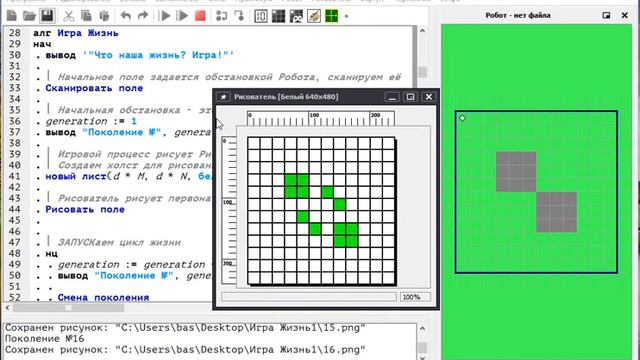Viewport: 640px width, 360px height.
Task: Click the 'новый лист' call on line 41
Action: tap(76, 176)
